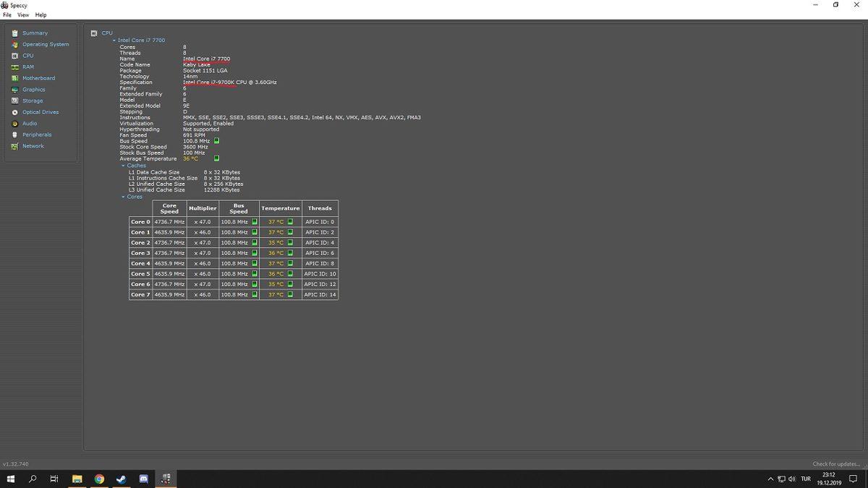Click Core 0 temperature green indicator
This screenshot has width=868, height=488.
(x=290, y=222)
